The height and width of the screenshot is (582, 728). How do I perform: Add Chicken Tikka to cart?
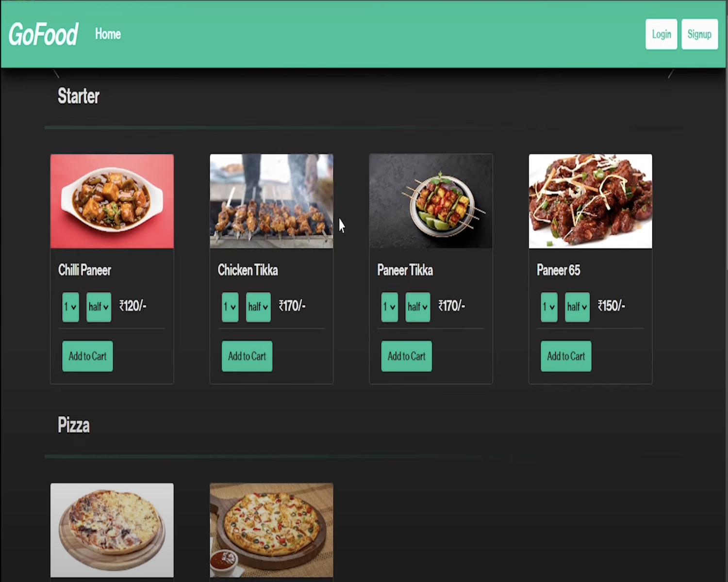(x=247, y=356)
